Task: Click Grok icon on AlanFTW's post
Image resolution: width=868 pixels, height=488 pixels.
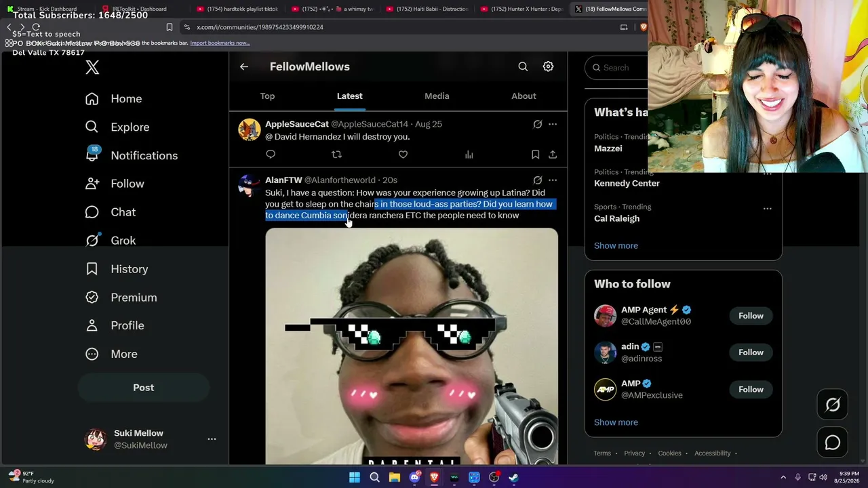Action: coord(537,180)
